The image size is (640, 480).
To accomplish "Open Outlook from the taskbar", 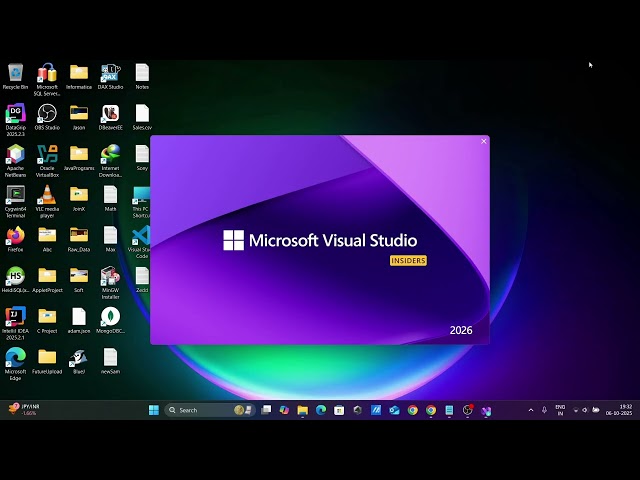I will pos(394,410).
